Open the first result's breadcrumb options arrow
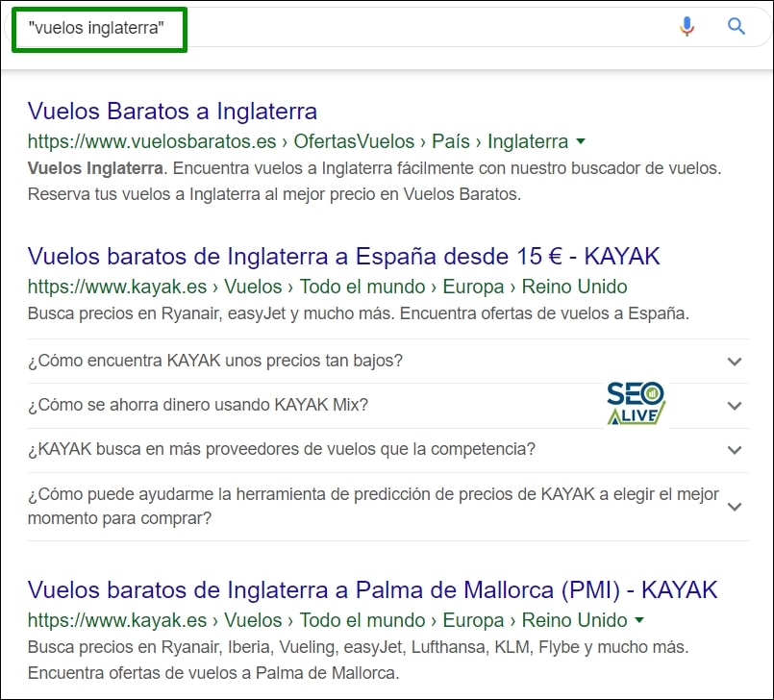Image resolution: width=774 pixels, height=700 pixels. click(x=581, y=141)
